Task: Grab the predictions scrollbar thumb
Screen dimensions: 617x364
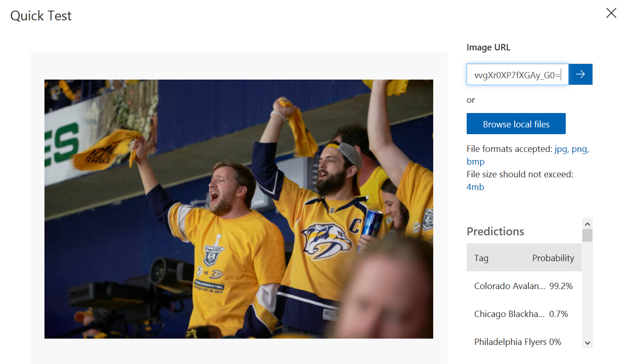Action: pos(587,235)
